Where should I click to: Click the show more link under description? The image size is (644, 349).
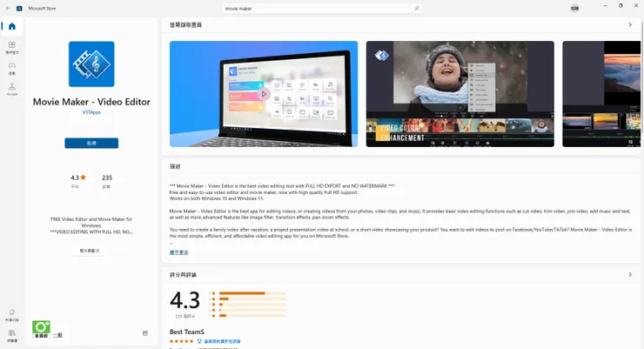point(179,252)
